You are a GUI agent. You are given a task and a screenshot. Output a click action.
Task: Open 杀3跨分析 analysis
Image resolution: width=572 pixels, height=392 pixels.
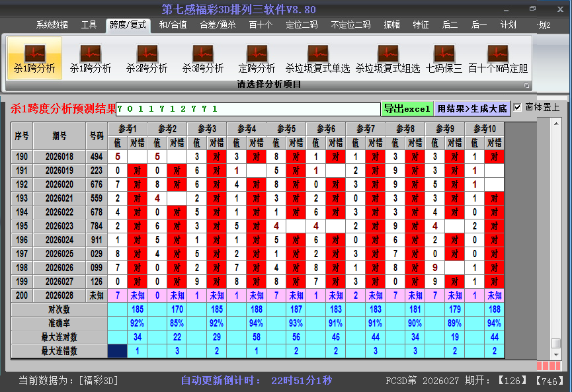(202, 56)
